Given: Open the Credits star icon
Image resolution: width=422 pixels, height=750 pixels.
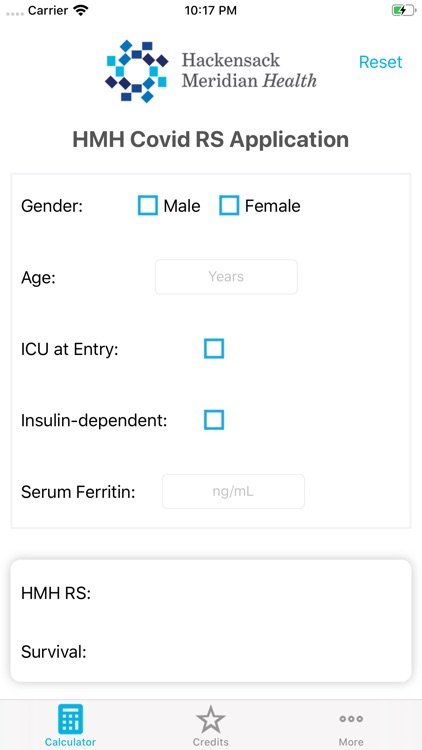Looking at the screenshot, I should pos(211,719).
